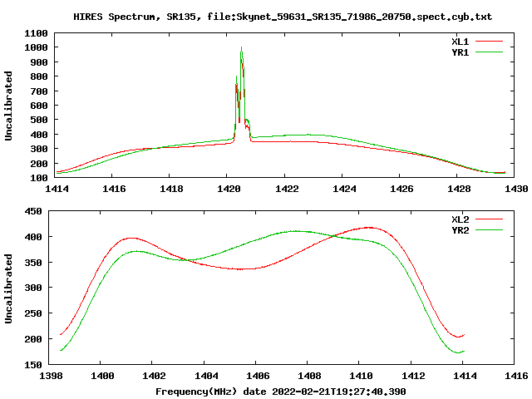Click the 400 y-axis label on bottom plot
The width and height of the screenshot is (532, 399).
33,237
